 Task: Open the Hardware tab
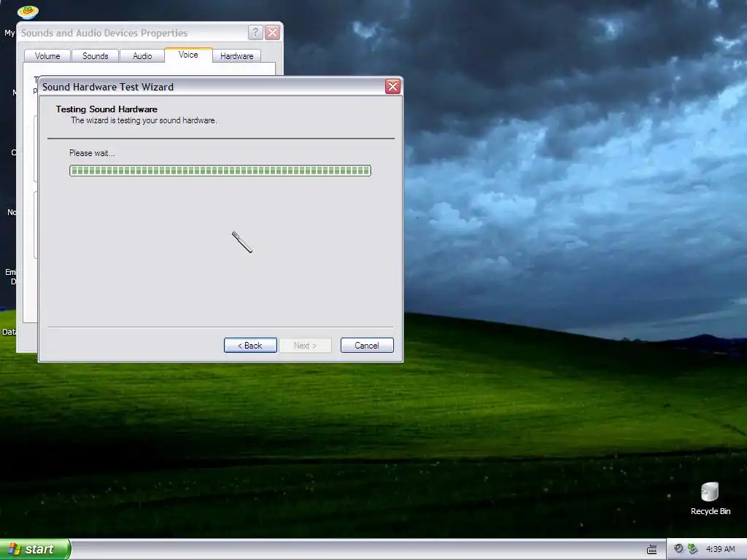click(237, 55)
